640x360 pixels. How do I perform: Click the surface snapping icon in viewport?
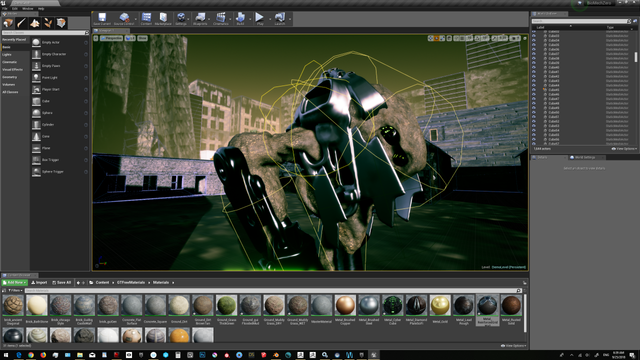tap(456, 38)
